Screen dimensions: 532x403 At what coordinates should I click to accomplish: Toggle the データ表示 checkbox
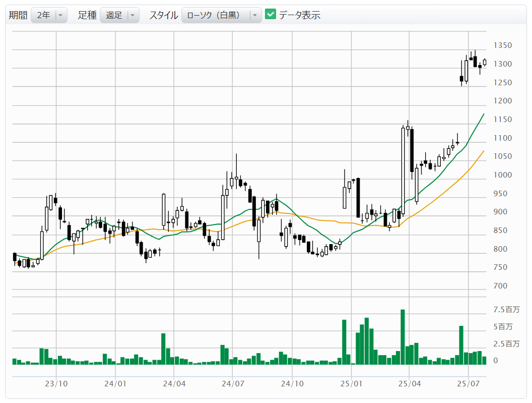click(x=271, y=14)
